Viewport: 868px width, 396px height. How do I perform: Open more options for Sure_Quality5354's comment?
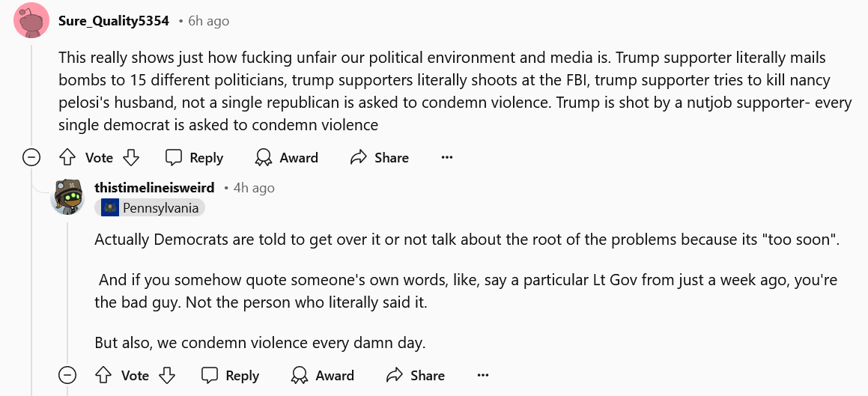[447, 157]
